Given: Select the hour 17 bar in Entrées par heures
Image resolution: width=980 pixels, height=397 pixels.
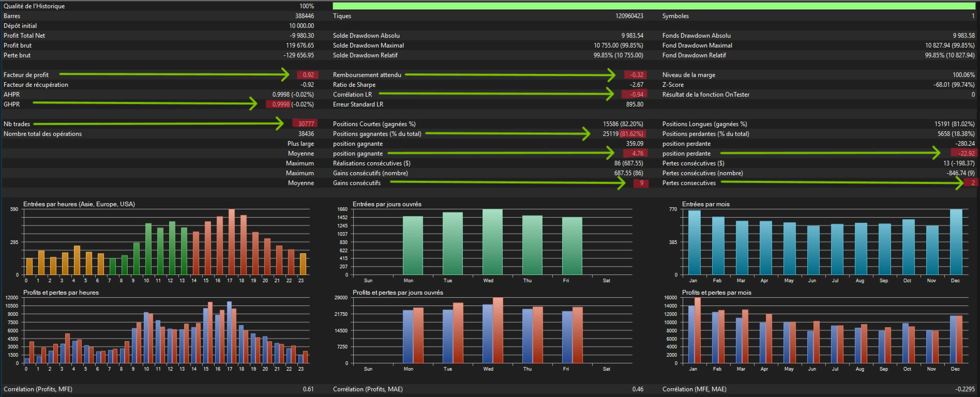Looking at the screenshot, I should pos(231,242).
